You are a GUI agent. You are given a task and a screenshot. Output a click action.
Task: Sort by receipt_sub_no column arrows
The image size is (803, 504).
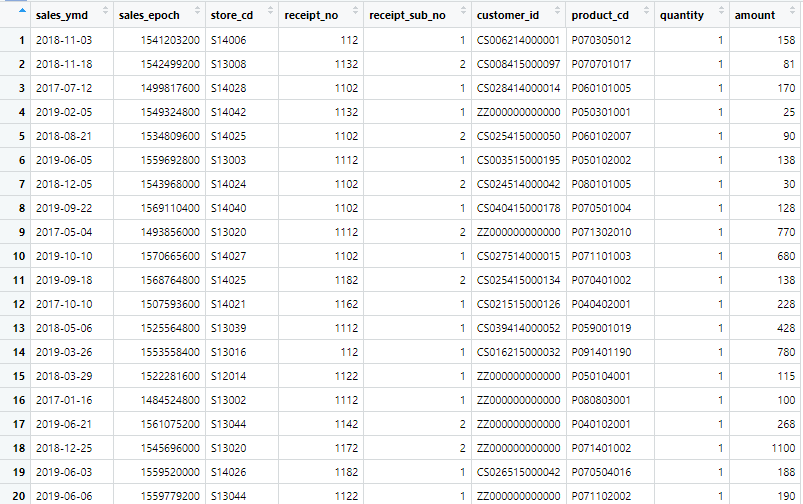[x=463, y=10]
